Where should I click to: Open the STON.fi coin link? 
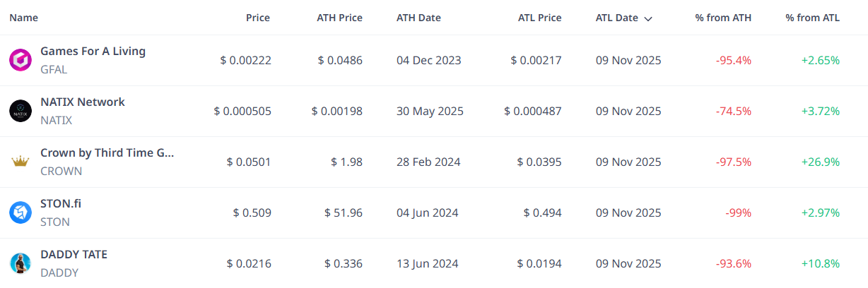(x=61, y=203)
